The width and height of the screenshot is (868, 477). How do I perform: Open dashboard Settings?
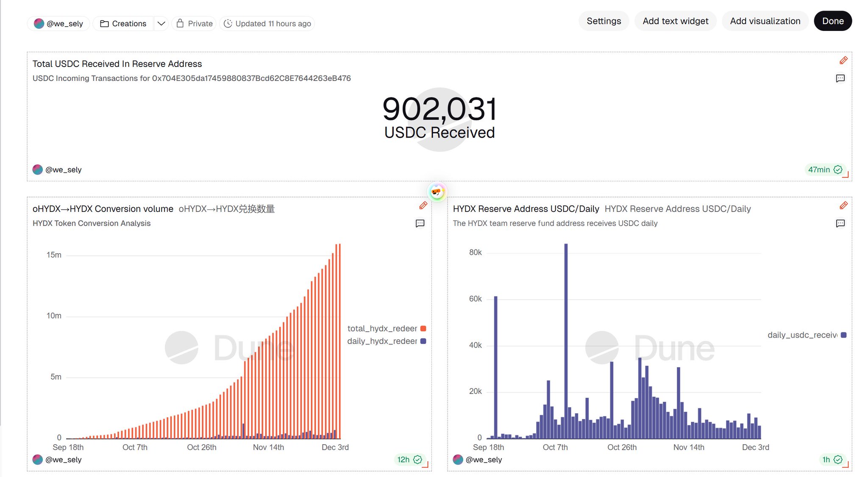tap(604, 21)
